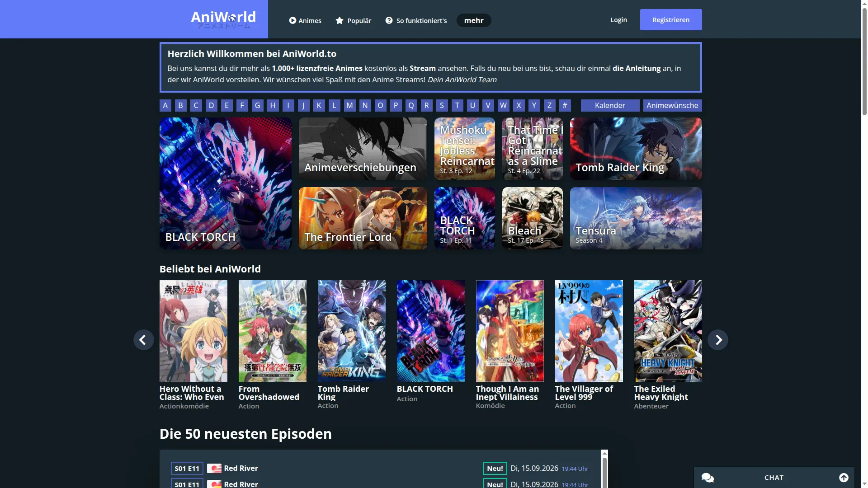Open BLACK TORCH carousel poster
Image resolution: width=868 pixels, height=488 pixels.
pos(431,331)
